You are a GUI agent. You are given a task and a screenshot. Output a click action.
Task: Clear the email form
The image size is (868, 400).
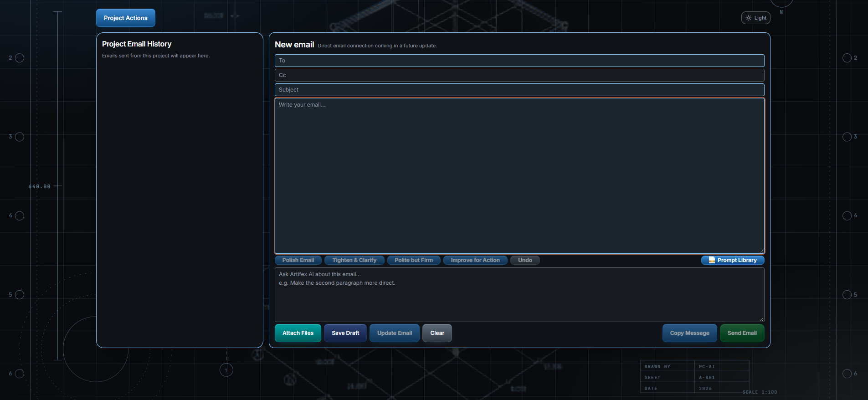tap(437, 333)
